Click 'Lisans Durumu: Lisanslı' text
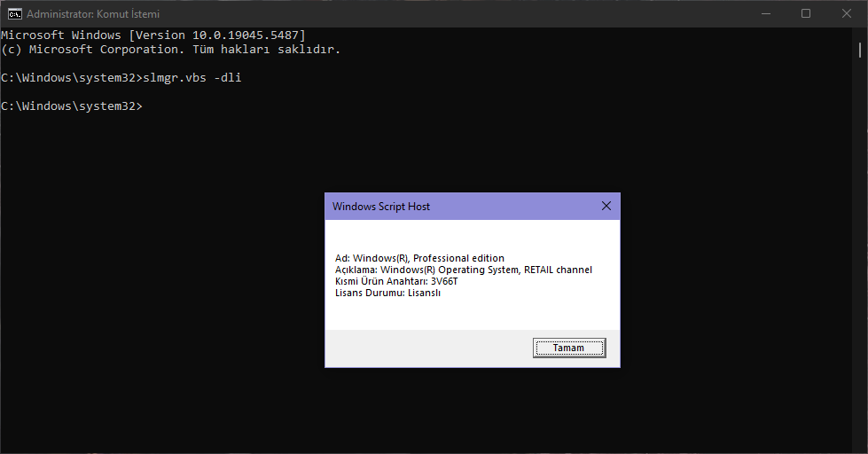Viewport: 868px width, 454px height. click(x=387, y=293)
